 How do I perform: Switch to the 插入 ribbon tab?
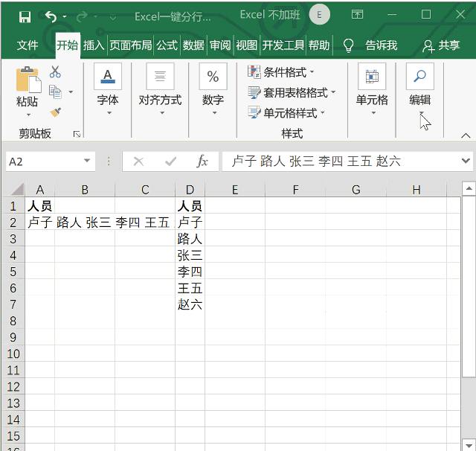[x=94, y=45]
